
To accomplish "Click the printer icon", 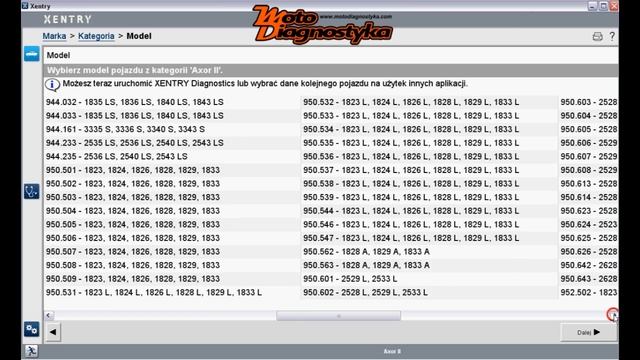I will pos(598,36).
